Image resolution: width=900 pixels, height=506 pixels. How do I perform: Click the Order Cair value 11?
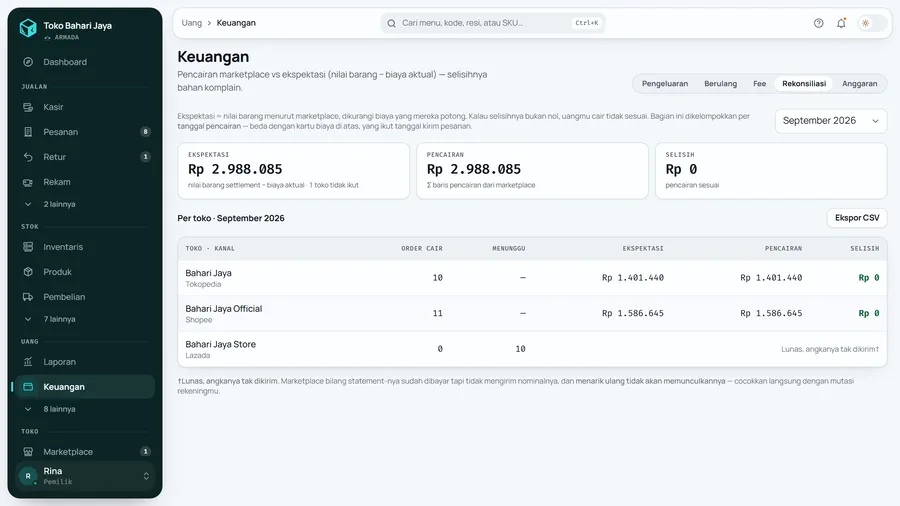[x=437, y=313]
